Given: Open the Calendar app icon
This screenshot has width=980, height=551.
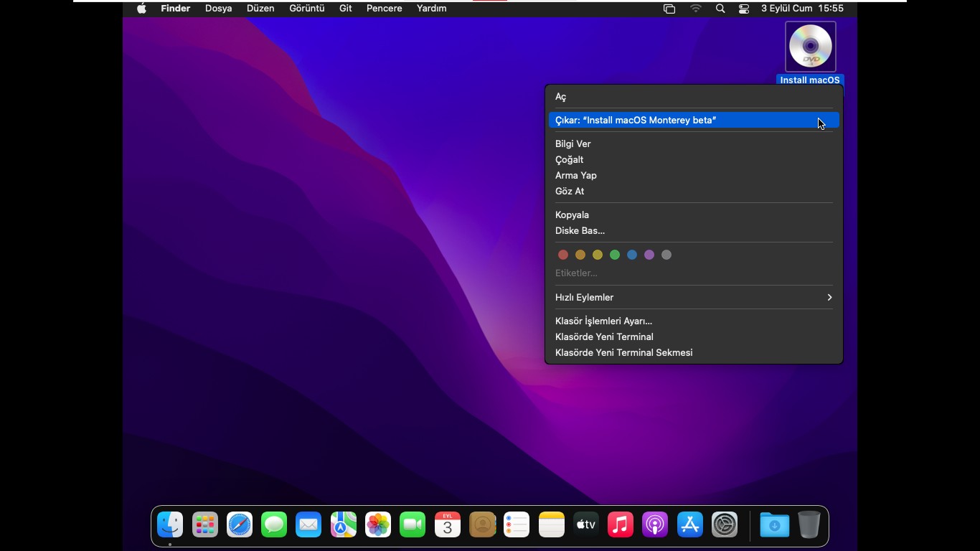Looking at the screenshot, I should coord(448,525).
